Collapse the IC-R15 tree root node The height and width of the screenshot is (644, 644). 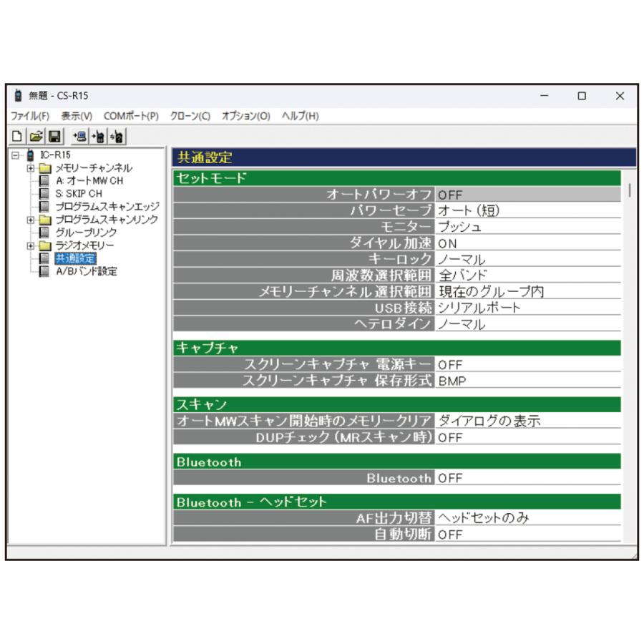coord(15,155)
